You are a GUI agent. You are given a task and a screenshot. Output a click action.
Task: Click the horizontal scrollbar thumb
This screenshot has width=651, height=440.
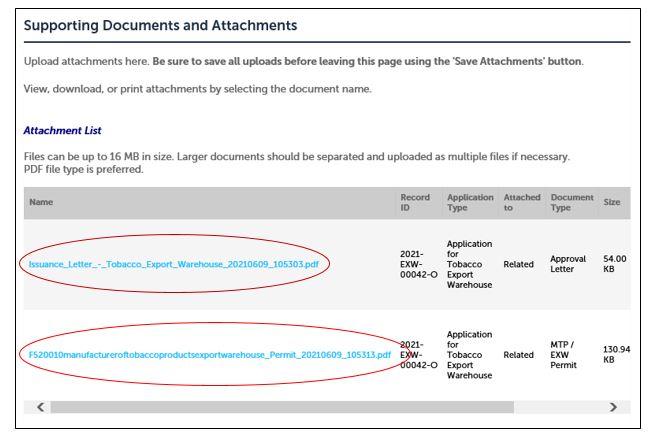coord(280,407)
